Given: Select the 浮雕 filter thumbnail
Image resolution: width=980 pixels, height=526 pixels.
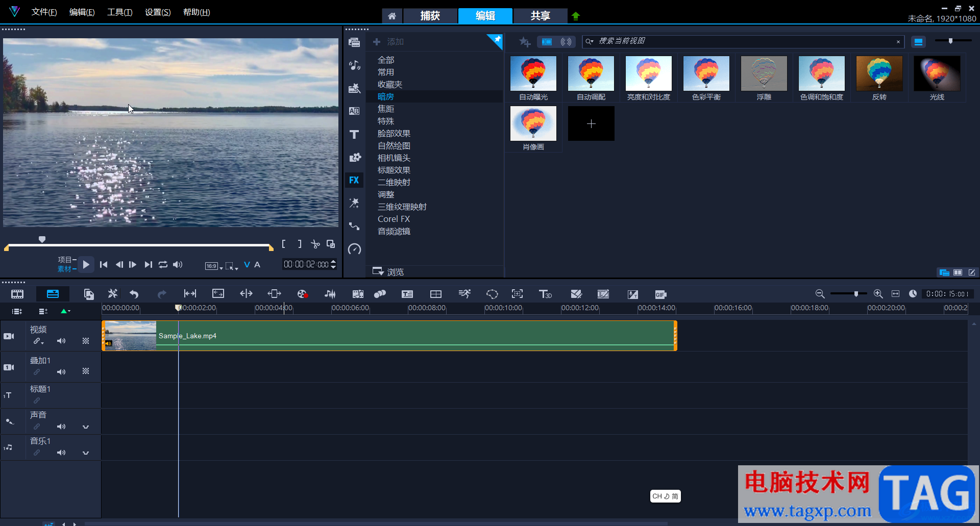Looking at the screenshot, I should pos(764,73).
